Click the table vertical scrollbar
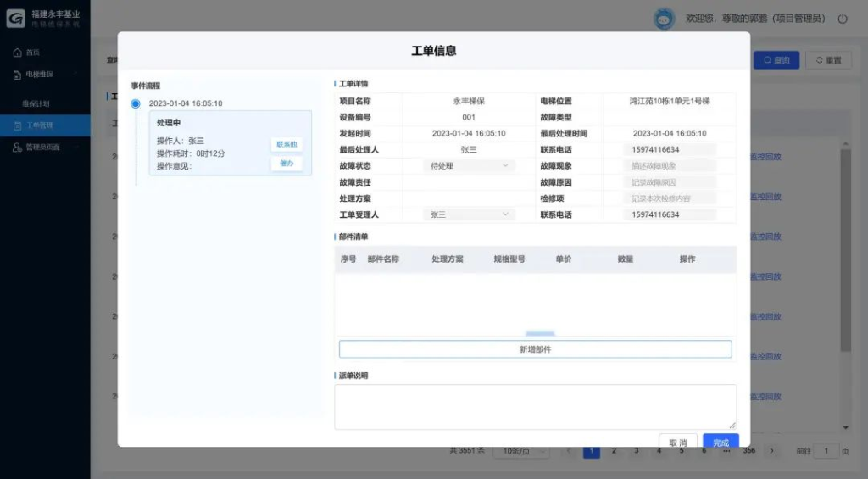Screen dimensions: 868x479 click(844, 254)
